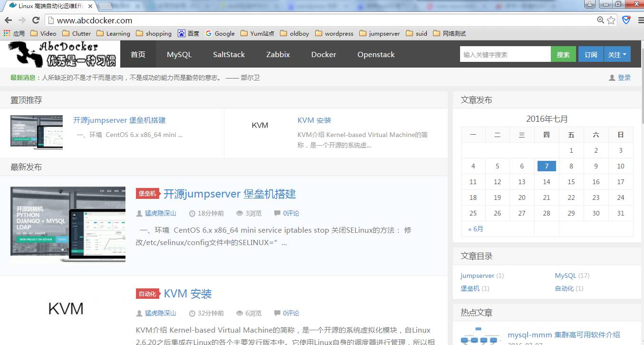The height and width of the screenshot is (345, 644).
Task: Open featured link 开源jumpserver 堡垒机搭建
Action: pos(119,120)
